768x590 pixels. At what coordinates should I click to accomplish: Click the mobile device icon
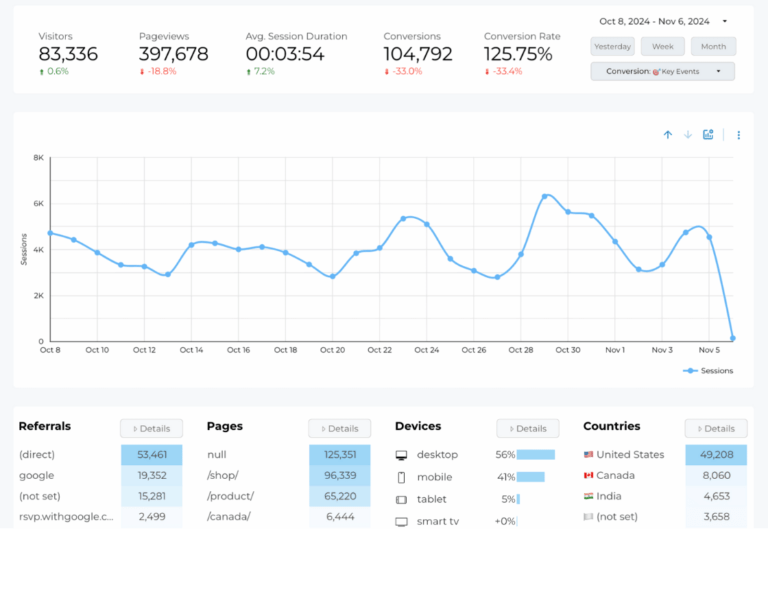point(401,477)
